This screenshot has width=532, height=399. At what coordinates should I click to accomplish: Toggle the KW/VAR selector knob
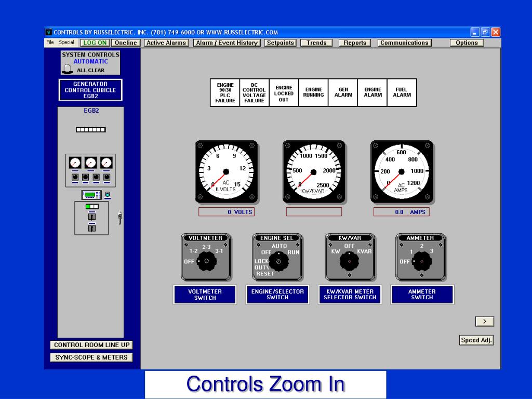(x=349, y=261)
